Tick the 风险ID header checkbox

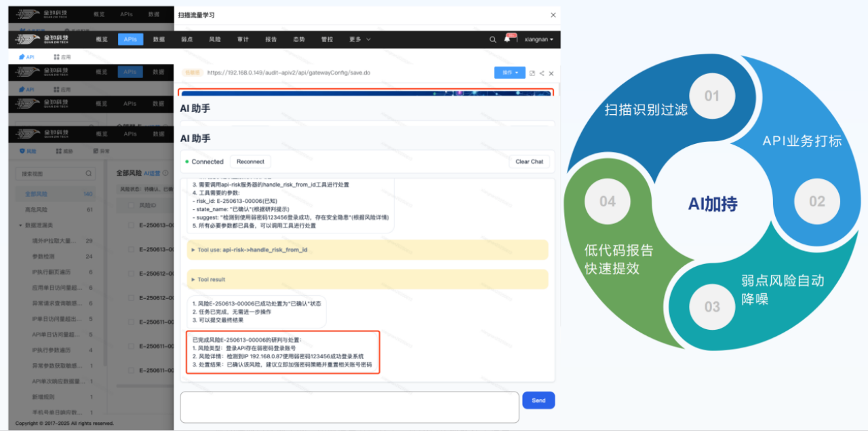130,204
